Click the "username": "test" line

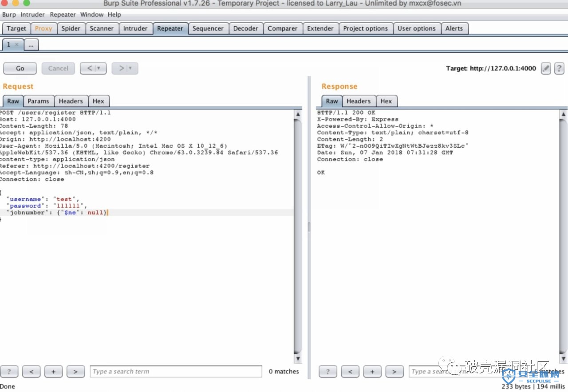tap(43, 200)
